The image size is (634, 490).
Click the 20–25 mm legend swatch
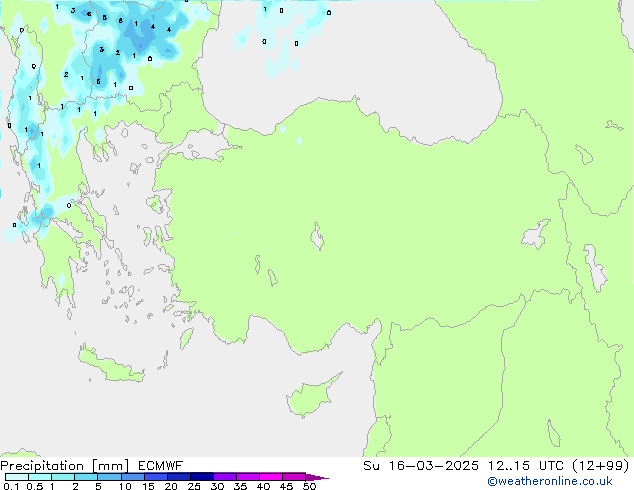[178, 477]
